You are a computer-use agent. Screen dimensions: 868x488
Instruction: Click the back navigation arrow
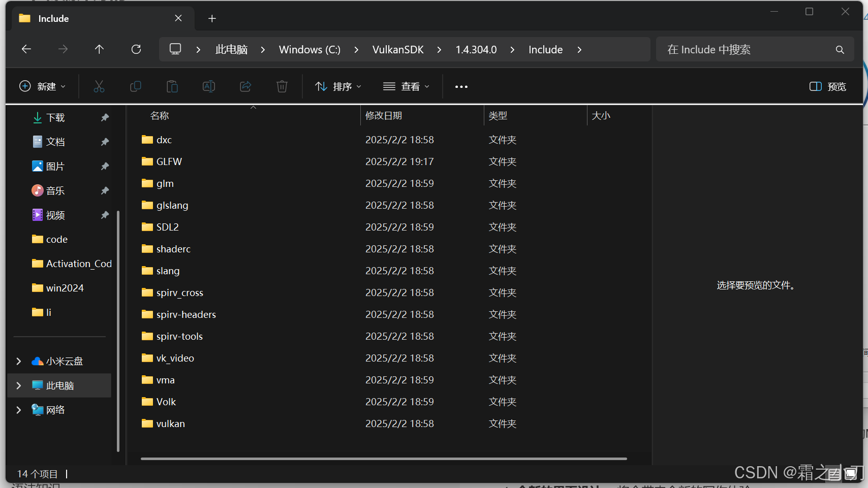(26, 49)
